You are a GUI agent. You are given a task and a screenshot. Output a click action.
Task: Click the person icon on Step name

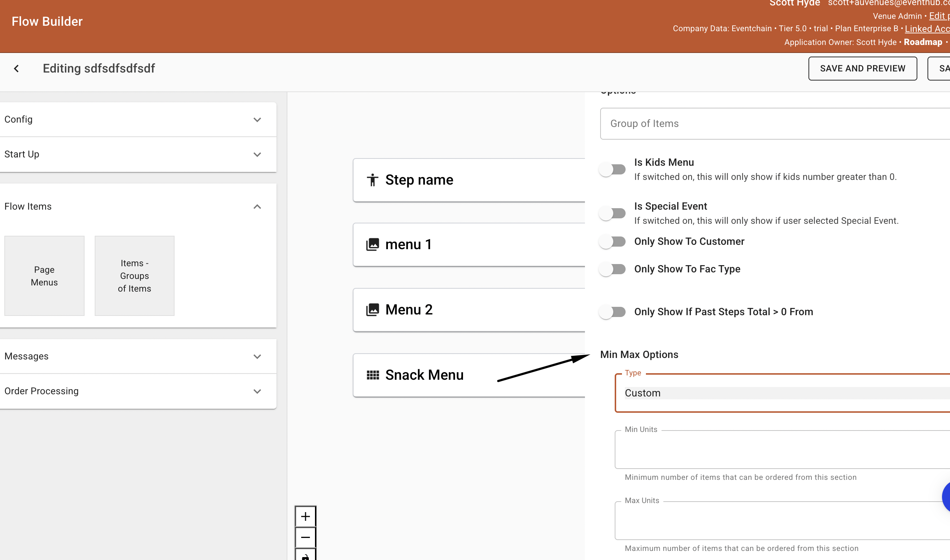372,180
